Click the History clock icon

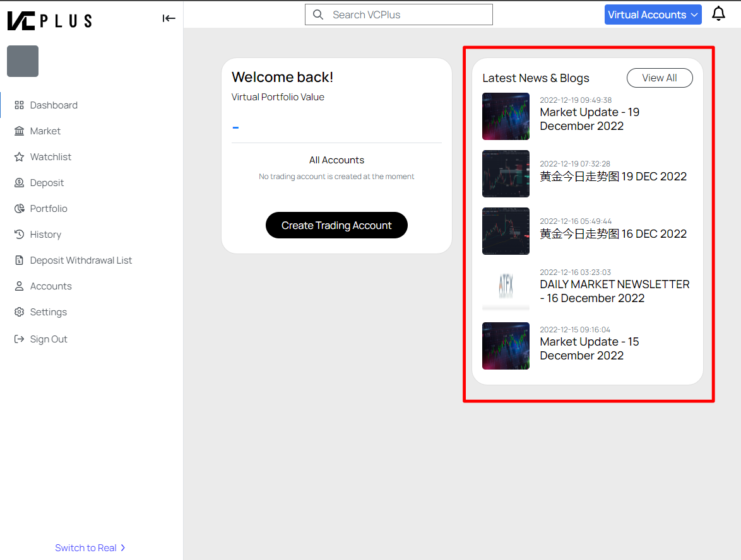19,235
